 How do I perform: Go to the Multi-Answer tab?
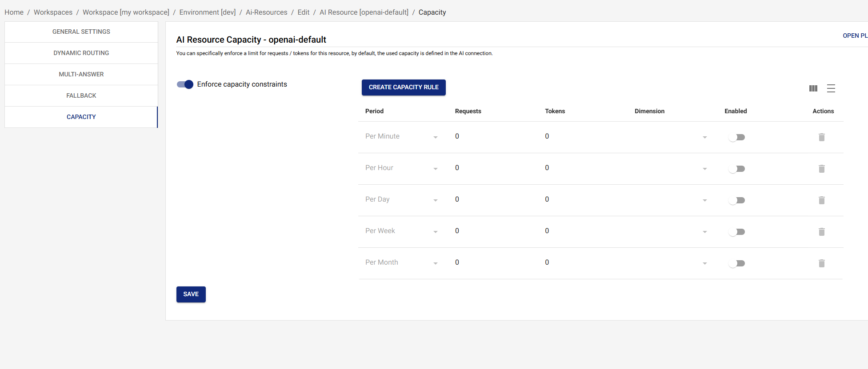pyautogui.click(x=81, y=75)
